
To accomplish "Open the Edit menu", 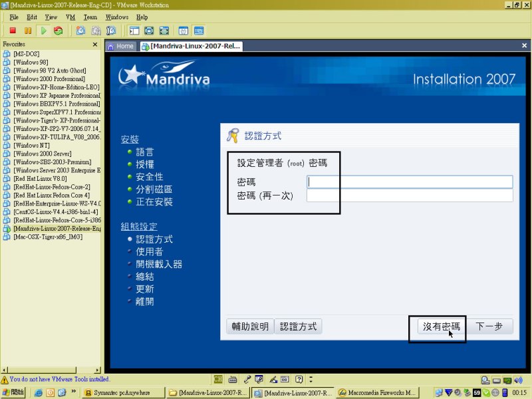I will tap(31, 17).
